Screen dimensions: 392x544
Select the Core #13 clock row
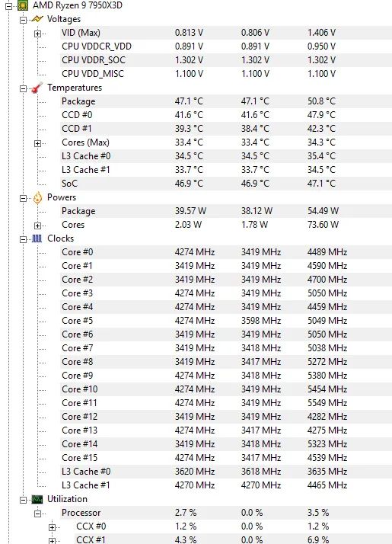(x=226, y=430)
